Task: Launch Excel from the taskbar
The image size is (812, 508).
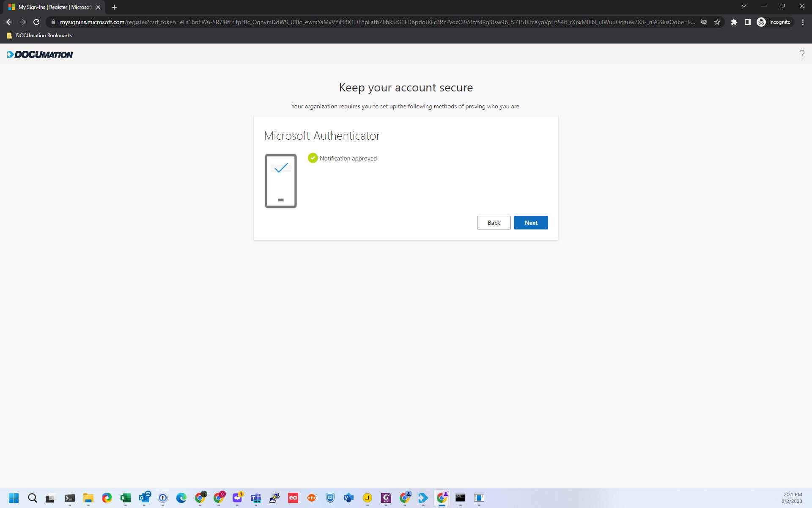Action: click(125, 498)
